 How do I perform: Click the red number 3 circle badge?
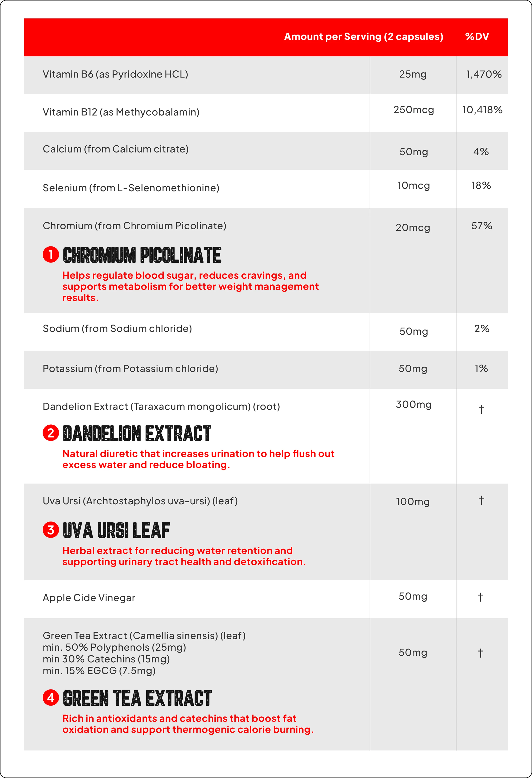(x=51, y=530)
